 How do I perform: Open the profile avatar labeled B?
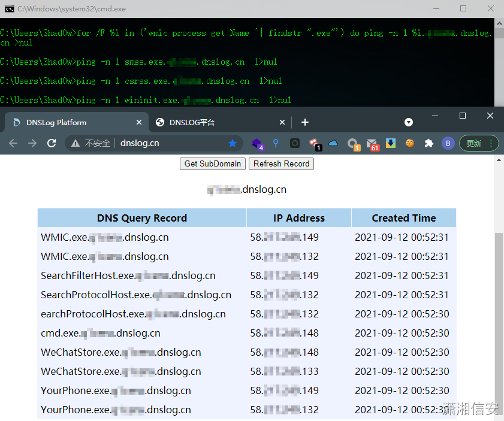click(448, 143)
